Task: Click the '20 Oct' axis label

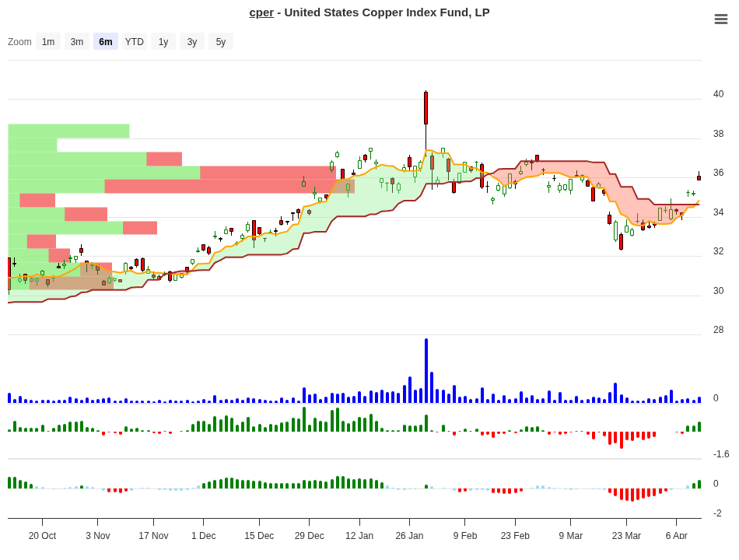Action: coord(42,535)
